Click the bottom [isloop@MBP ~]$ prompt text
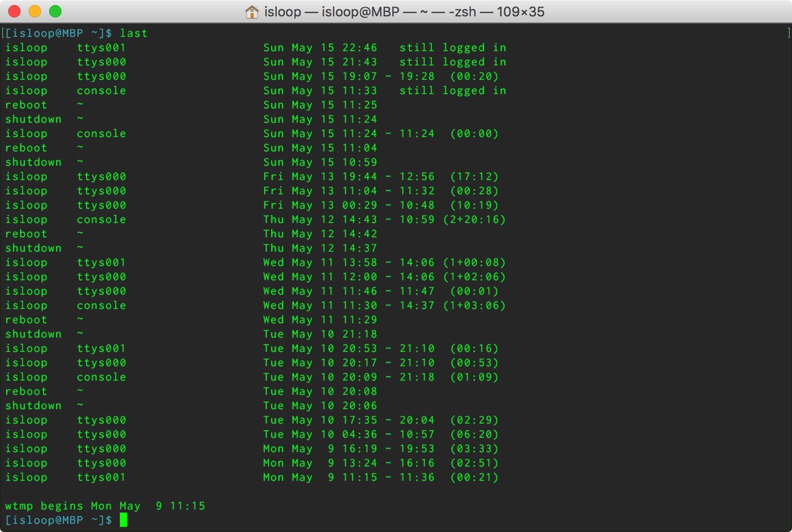792x532 pixels. pos(58,520)
